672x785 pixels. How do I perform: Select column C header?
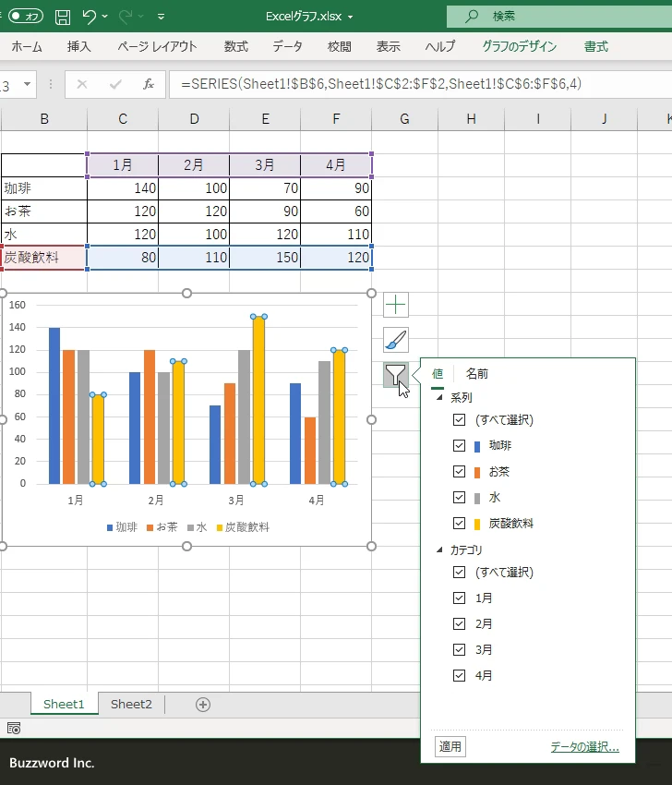click(123, 119)
